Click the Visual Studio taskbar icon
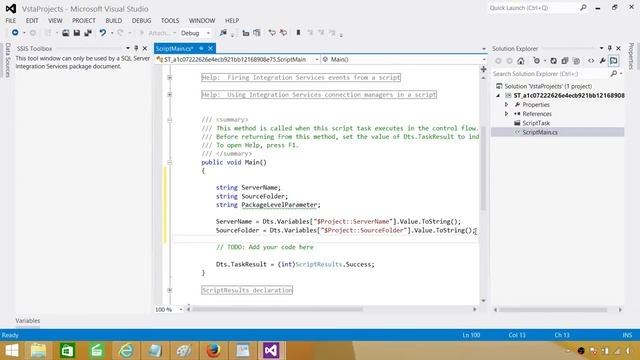The width and height of the screenshot is (640, 360). 271,350
